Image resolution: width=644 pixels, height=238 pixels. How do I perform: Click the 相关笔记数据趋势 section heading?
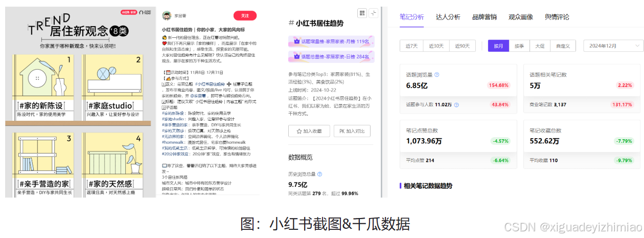tap(428, 186)
